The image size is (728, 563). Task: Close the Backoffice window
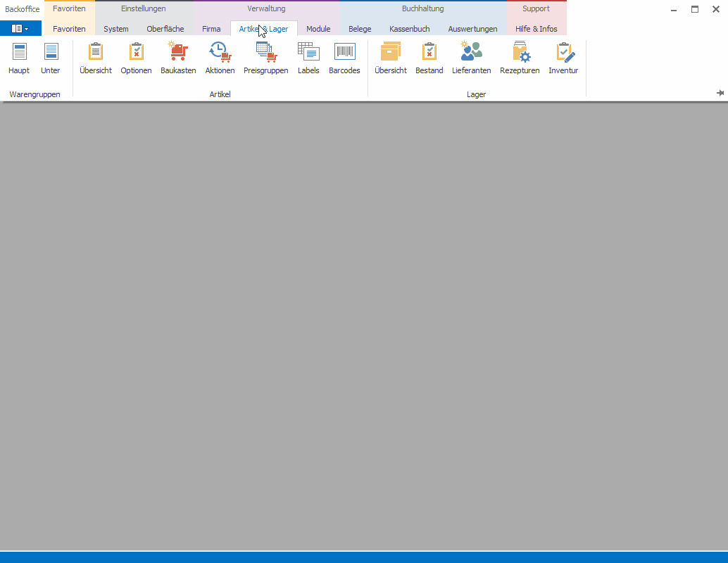pyautogui.click(x=716, y=9)
